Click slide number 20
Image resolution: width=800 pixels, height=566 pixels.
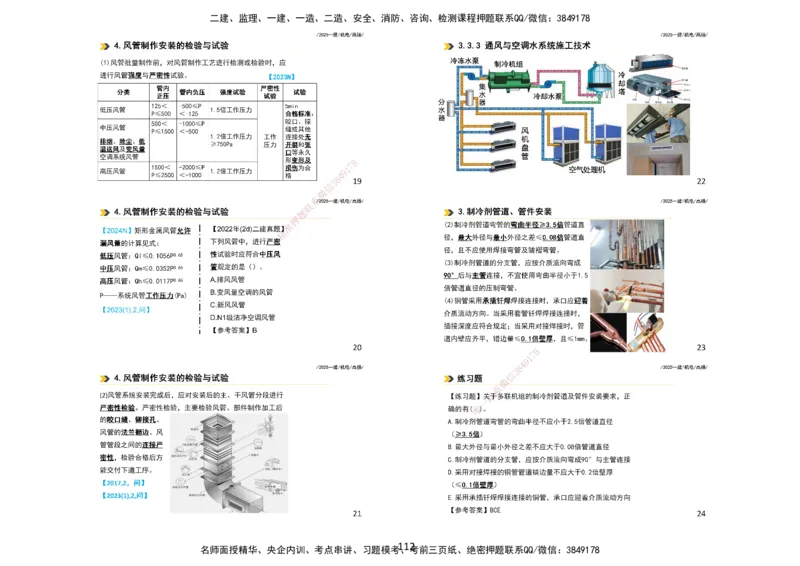tap(357, 348)
